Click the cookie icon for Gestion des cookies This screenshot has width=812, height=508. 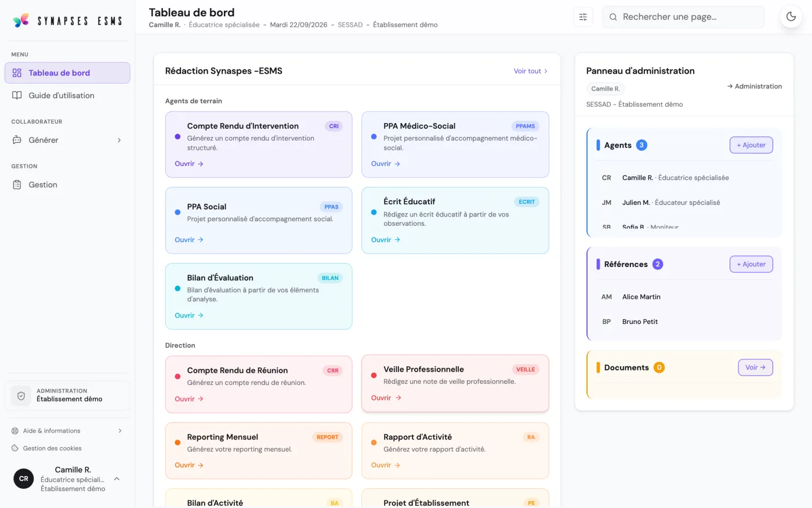click(15, 448)
